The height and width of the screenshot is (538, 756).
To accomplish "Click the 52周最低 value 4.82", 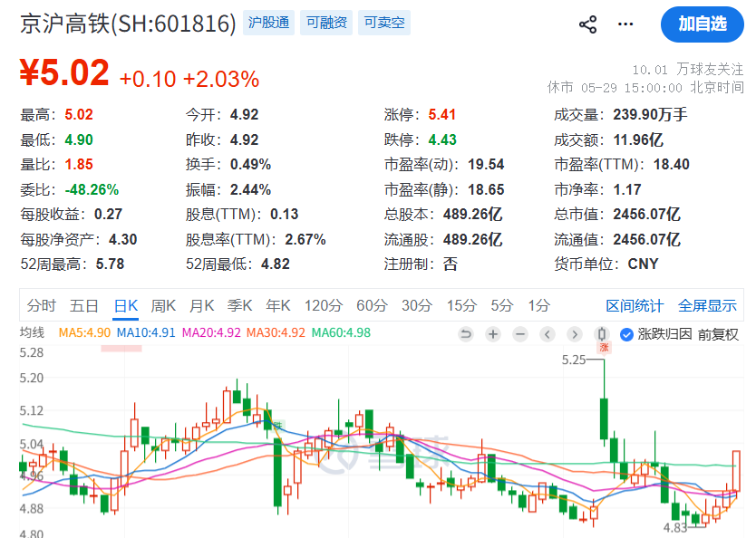I will coord(276,264).
